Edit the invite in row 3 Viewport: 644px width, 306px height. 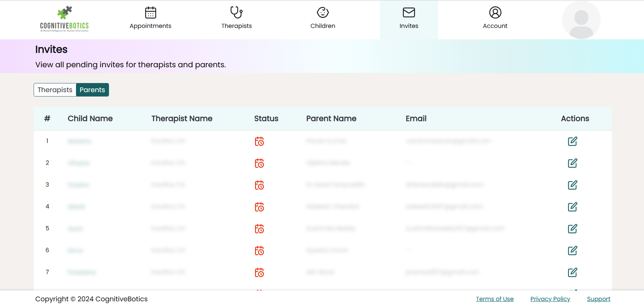click(x=572, y=185)
